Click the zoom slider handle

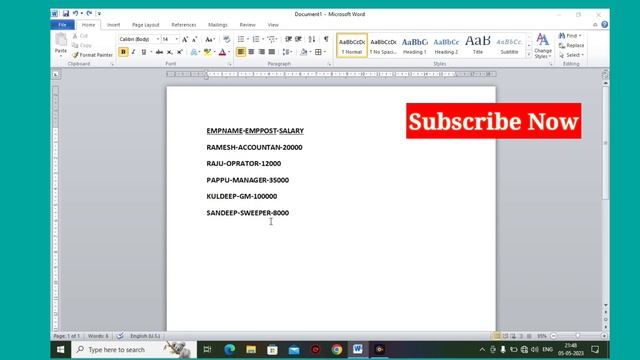pyautogui.click(x=578, y=336)
